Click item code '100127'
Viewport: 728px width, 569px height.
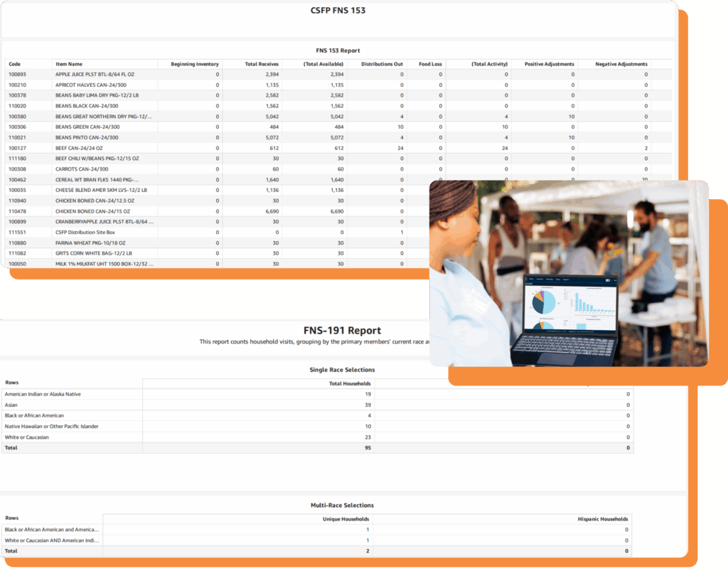17,148
